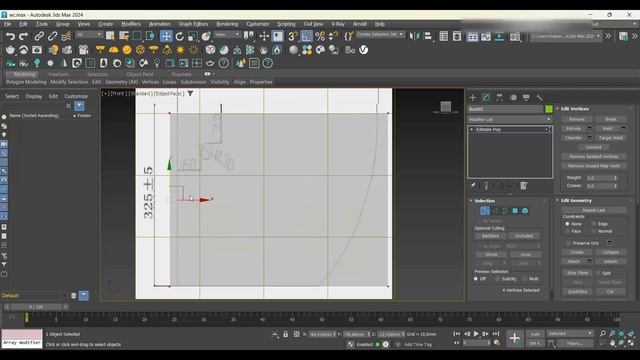Select the Off preview selection radio
The width and height of the screenshot is (640, 360).
[476, 279]
